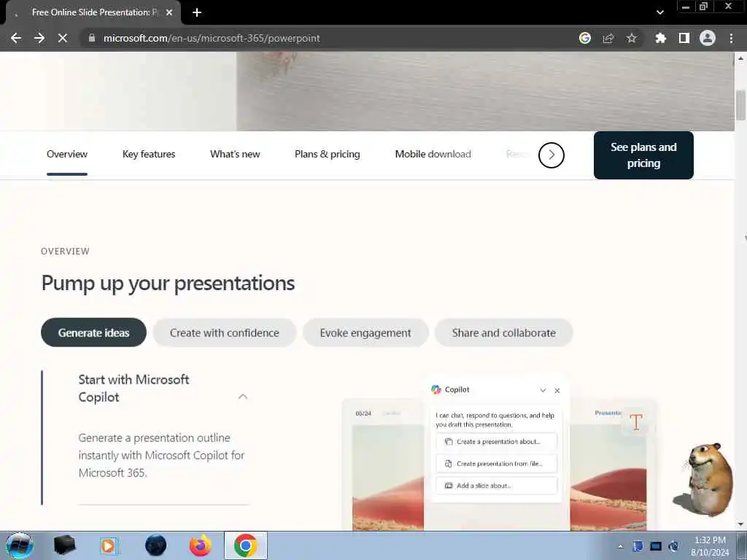747x560 pixels.
Task: Click the Pump up your presentations heading
Action: pyautogui.click(x=168, y=284)
